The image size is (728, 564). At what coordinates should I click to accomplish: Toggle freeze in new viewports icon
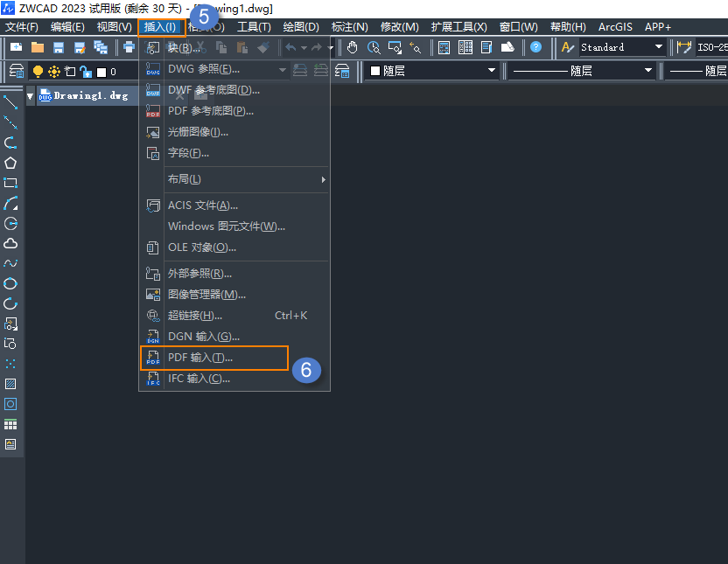[x=70, y=72]
